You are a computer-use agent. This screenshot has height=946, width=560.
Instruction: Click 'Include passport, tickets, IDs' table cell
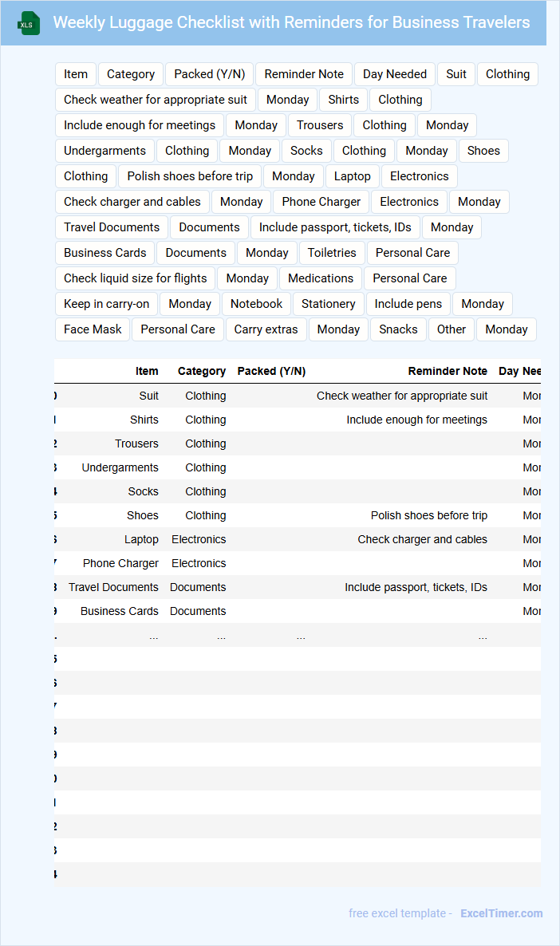click(x=416, y=587)
